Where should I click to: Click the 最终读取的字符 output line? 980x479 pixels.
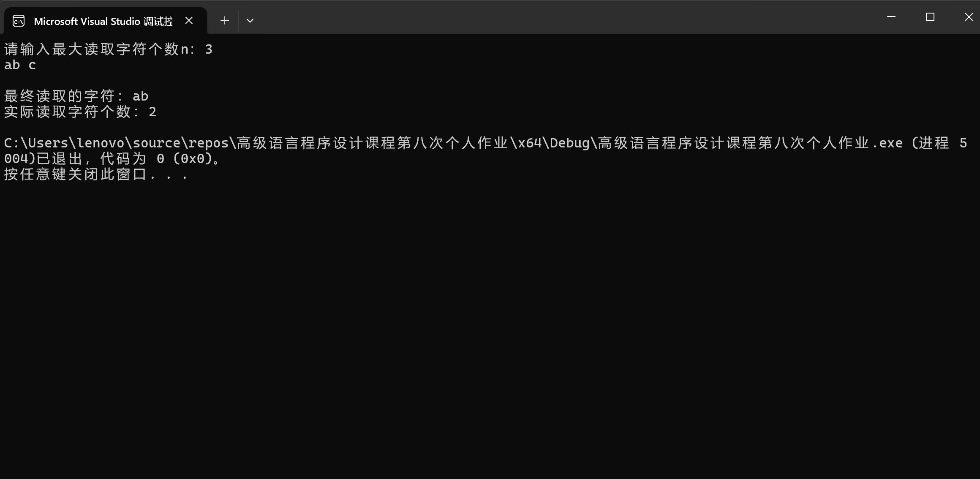(76, 96)
